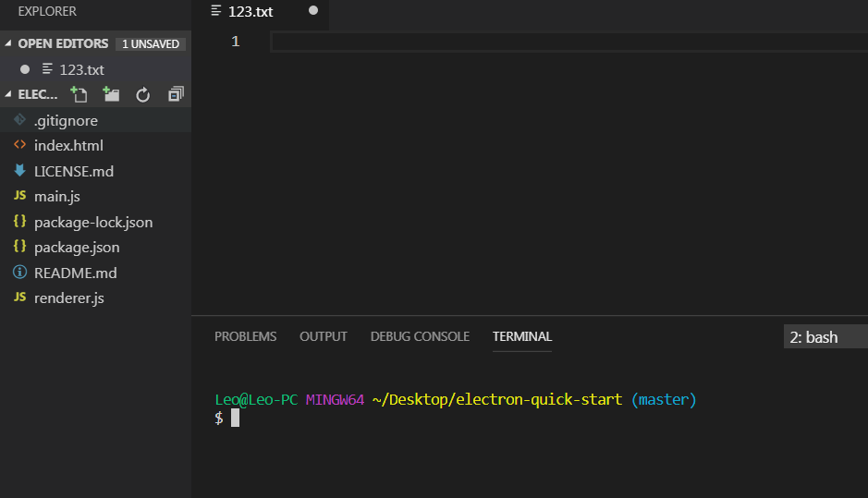Click the unsaved dot beside 123.txt in Open Editors
The width and height of the screenshot is (868, 498).
click(x=25, y=69)
